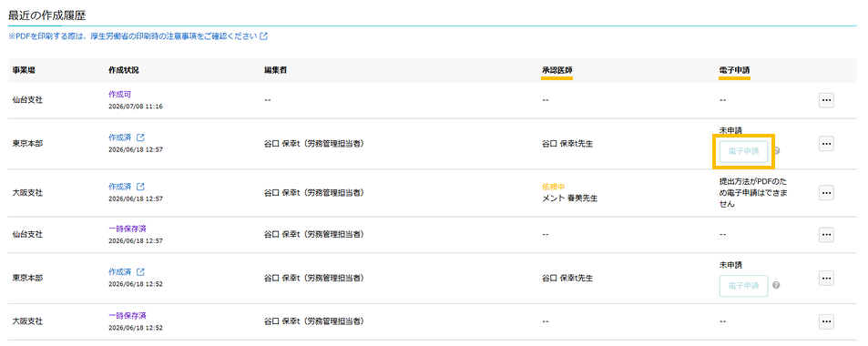Click the 電子申請 button in 東京本部 12:52 row

click(x=743, y=286)
